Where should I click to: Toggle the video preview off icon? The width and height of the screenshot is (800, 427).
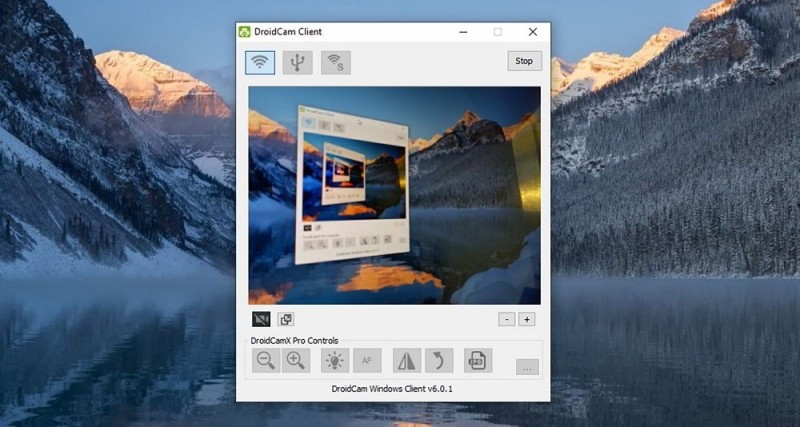(261, 319)
